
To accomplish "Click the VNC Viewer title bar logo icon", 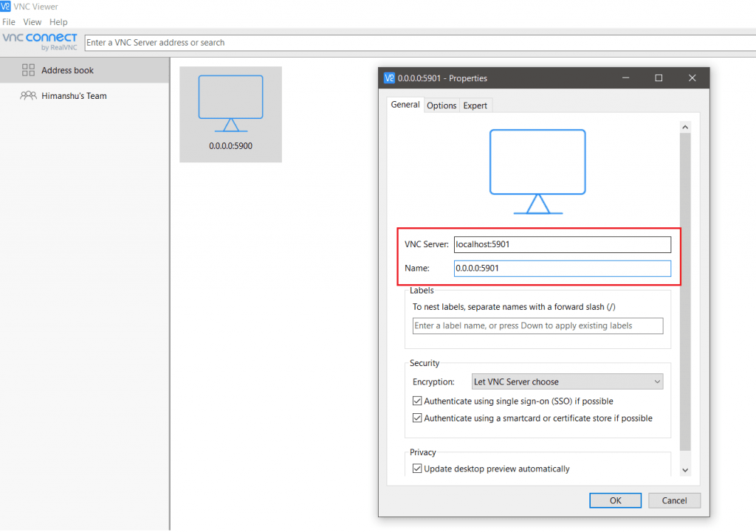I will coord(5,6).
